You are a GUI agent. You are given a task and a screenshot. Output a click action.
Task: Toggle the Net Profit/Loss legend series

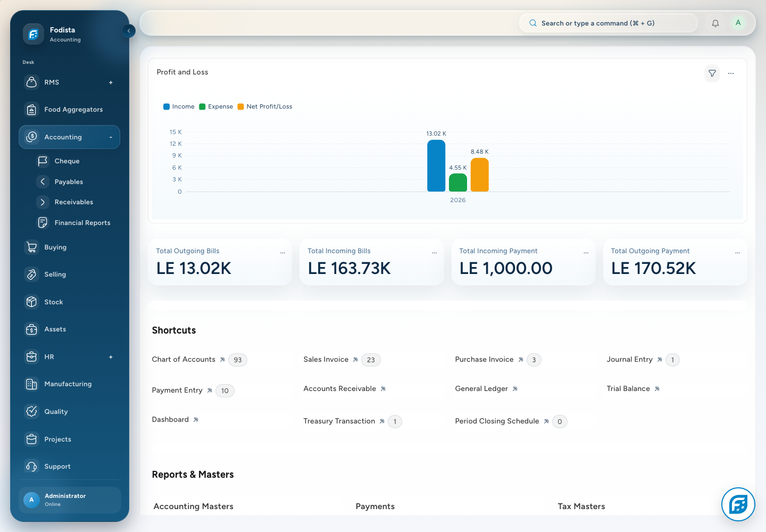tap(265, 106)
